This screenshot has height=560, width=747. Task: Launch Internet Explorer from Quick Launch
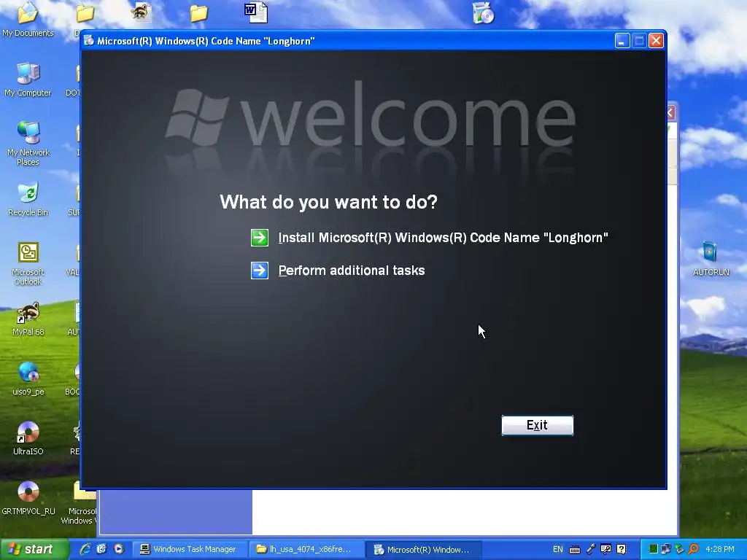[x=85, y=549]
